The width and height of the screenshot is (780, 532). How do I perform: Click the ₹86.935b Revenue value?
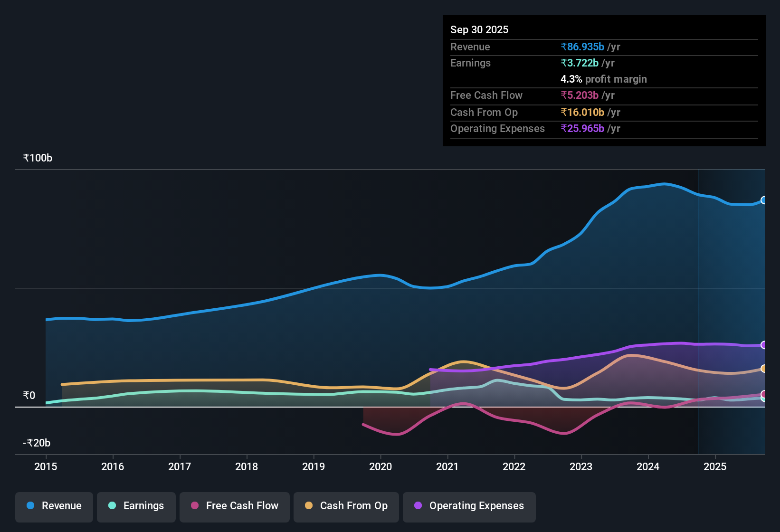(582, 47)
